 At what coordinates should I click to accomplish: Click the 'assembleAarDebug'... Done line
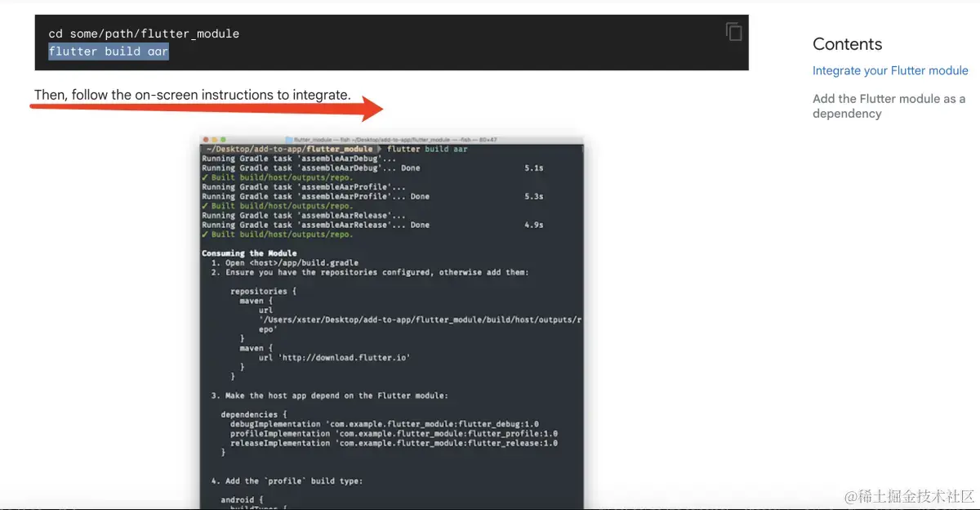pyautogui.click(x=372, y=168)
